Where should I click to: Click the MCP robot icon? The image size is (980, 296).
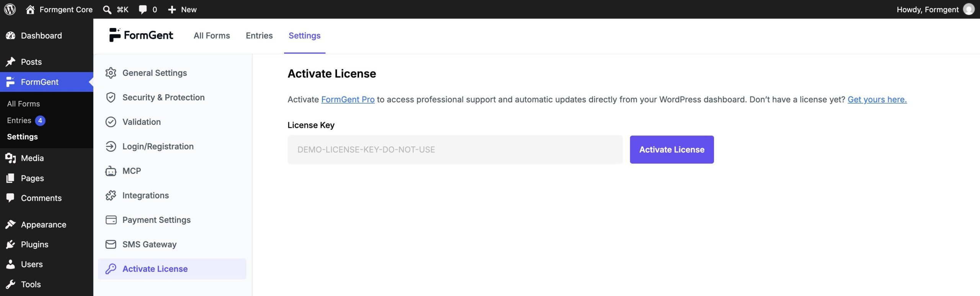[x=111, y=171]
